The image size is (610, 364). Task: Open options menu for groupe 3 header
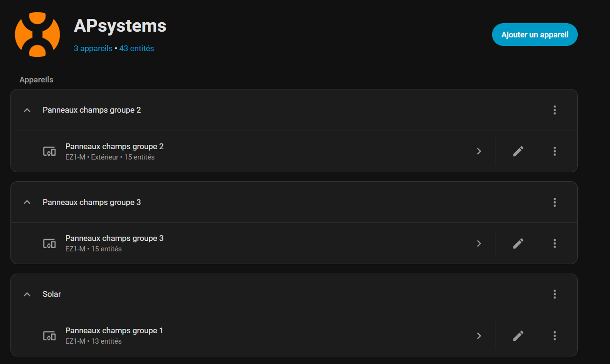[555, 202]
